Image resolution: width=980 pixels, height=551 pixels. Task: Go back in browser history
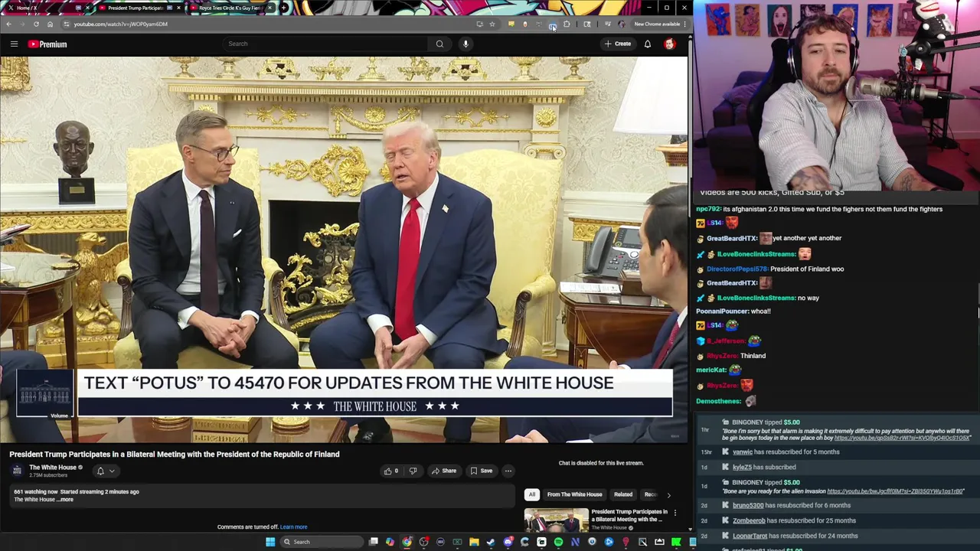[8, 24]
